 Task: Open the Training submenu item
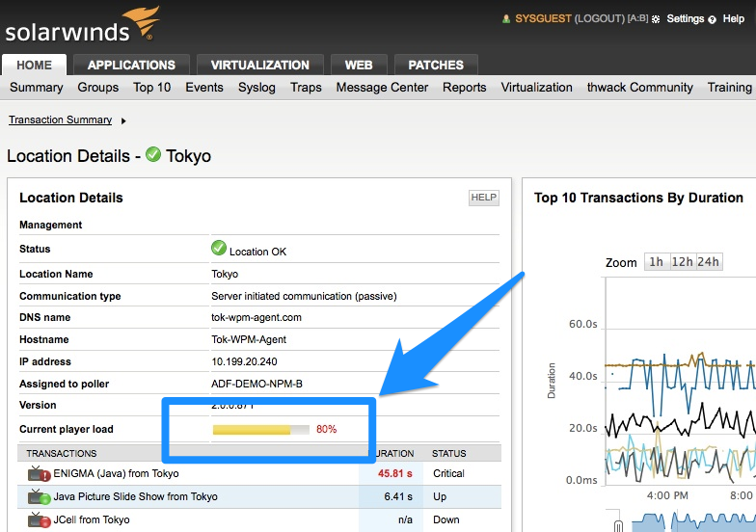(729, 87)
